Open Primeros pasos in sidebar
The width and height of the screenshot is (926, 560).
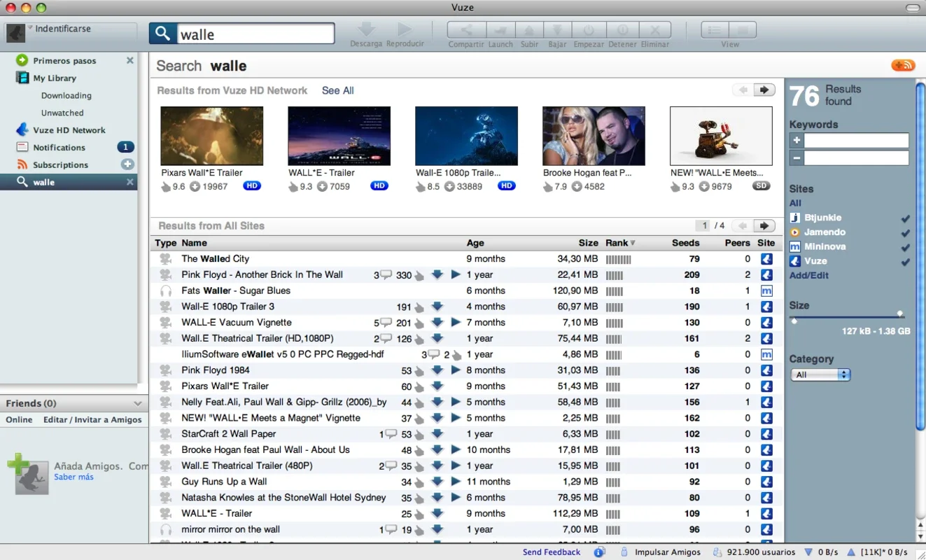pyautogui.click(x=64, y=61)
